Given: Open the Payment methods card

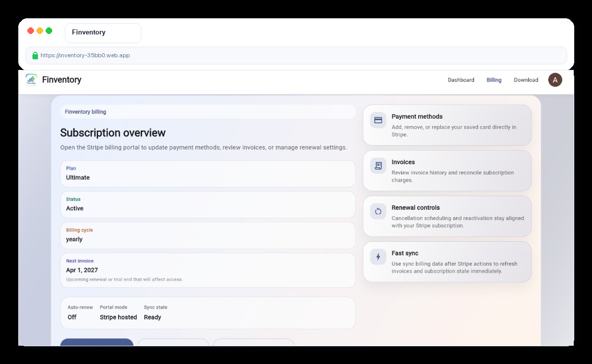Looking at the screenshot, I should [447, 125].
